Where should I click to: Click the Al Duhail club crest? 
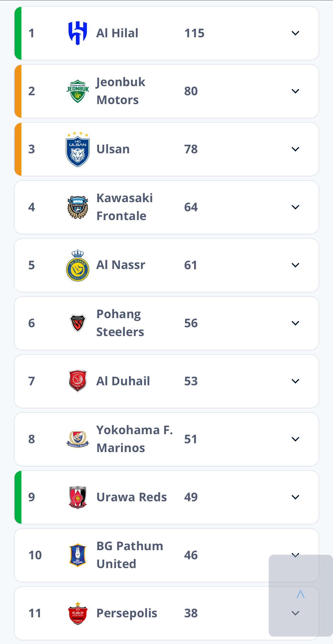(77, 381)
